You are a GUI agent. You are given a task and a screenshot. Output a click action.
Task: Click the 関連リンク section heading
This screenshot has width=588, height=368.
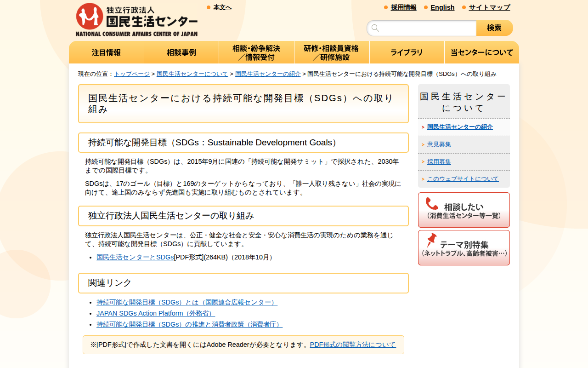pyautogui.click(x=243, y=283)
